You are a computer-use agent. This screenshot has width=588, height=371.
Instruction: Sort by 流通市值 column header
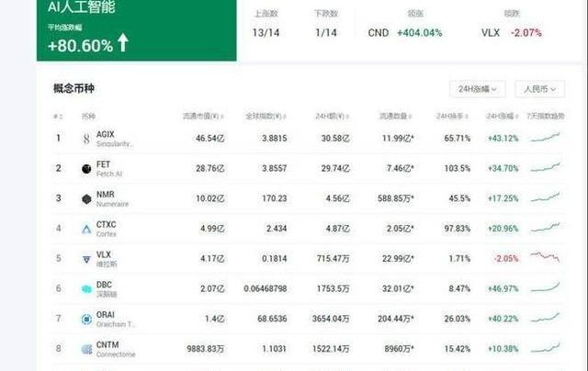click(x=204, y=117)
